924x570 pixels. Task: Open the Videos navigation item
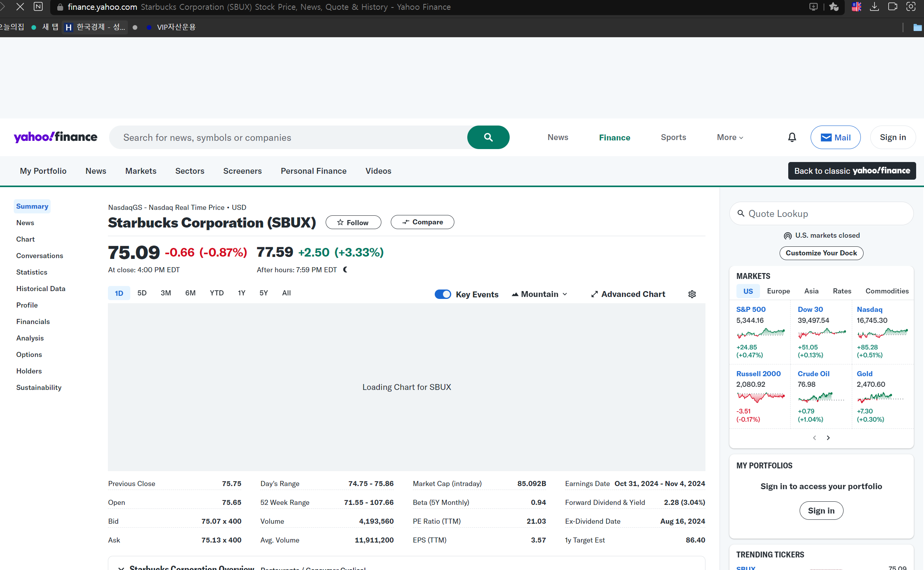[x=378, y=171]
